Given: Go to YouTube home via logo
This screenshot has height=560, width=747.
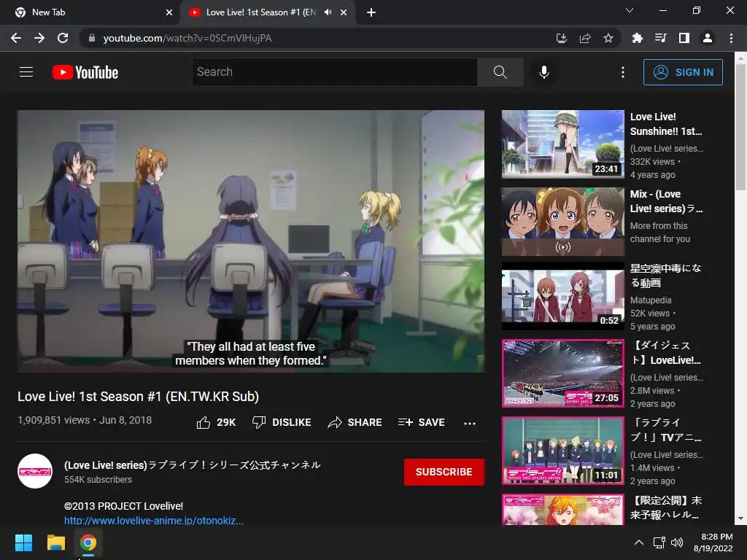Looking at the screenshot, I should click(x=85, y=72).
